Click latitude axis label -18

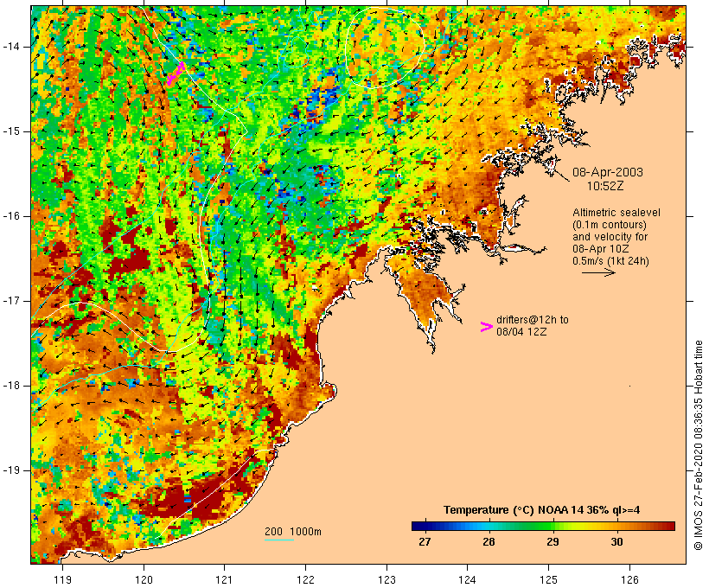[11, 386]
